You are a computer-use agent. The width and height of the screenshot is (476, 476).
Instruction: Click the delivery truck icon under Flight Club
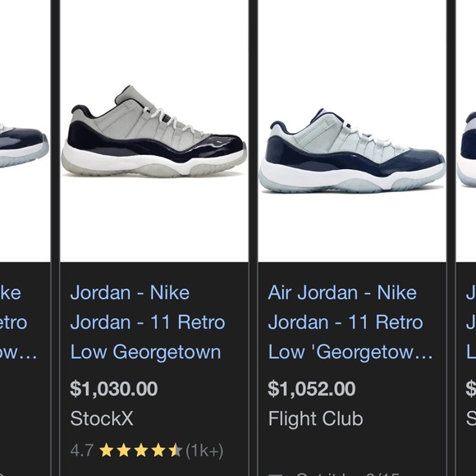coord(276,474)
